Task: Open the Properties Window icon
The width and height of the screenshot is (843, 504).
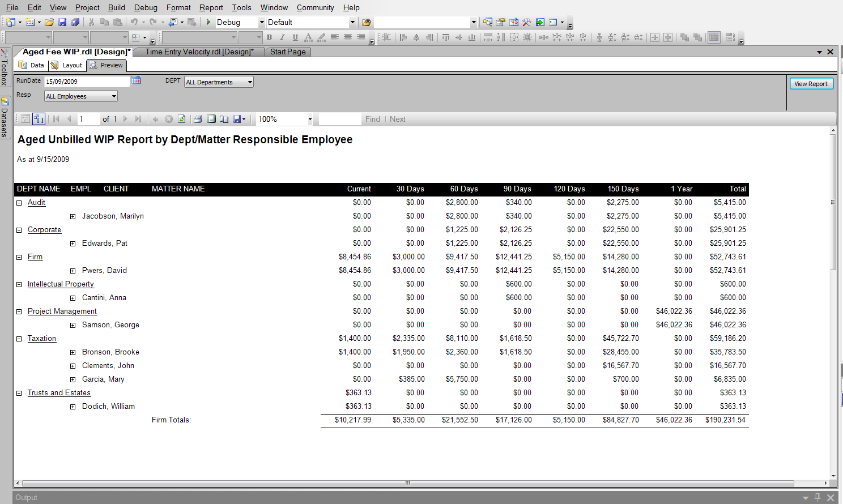Action: click(501, 23)
